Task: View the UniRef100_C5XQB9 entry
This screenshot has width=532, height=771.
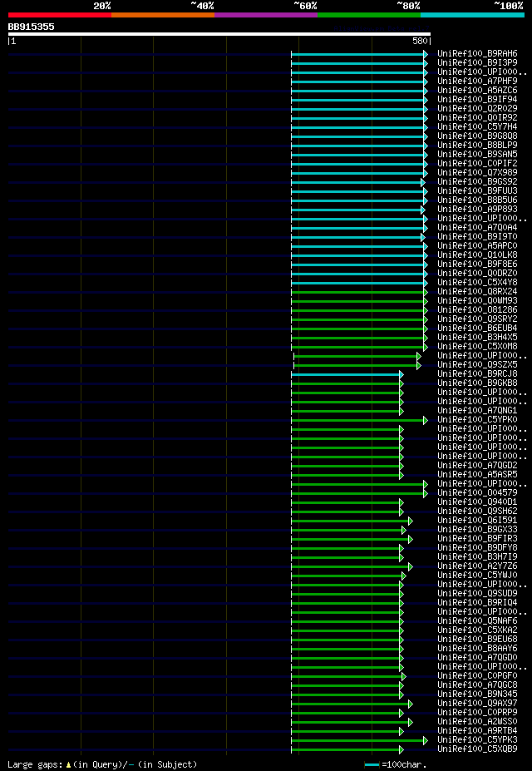Action: click(x=477, y=749)
